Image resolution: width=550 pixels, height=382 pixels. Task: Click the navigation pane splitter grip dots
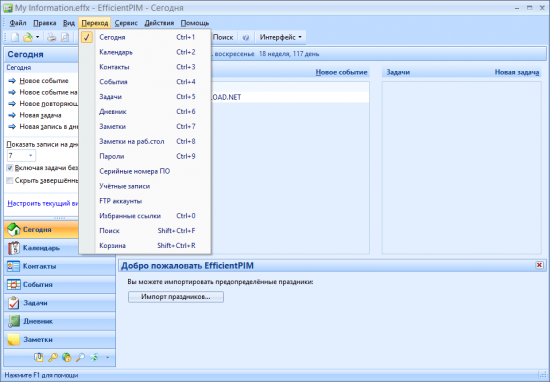(x=60, y=218)
